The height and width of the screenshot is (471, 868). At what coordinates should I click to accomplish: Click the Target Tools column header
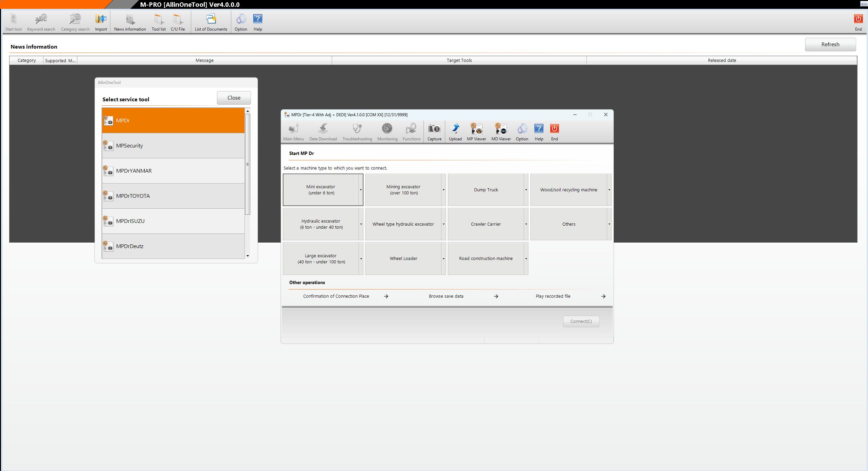point(459,60)
